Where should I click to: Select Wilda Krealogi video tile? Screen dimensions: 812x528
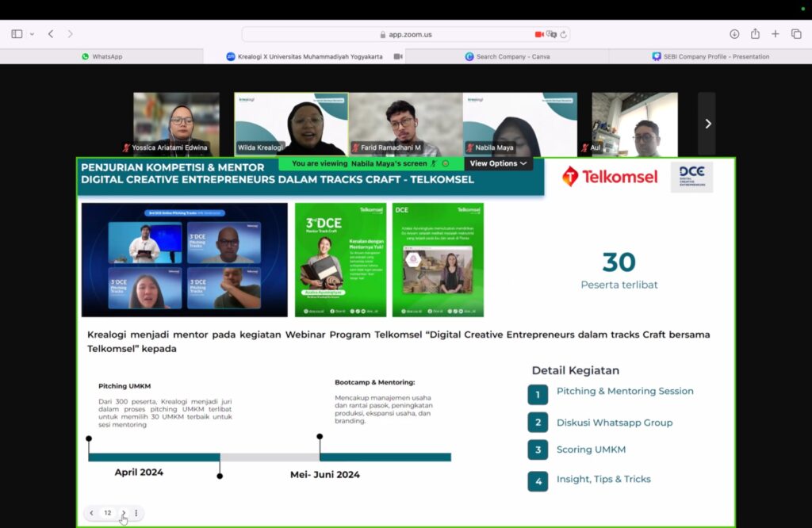(x=291, y=124)
